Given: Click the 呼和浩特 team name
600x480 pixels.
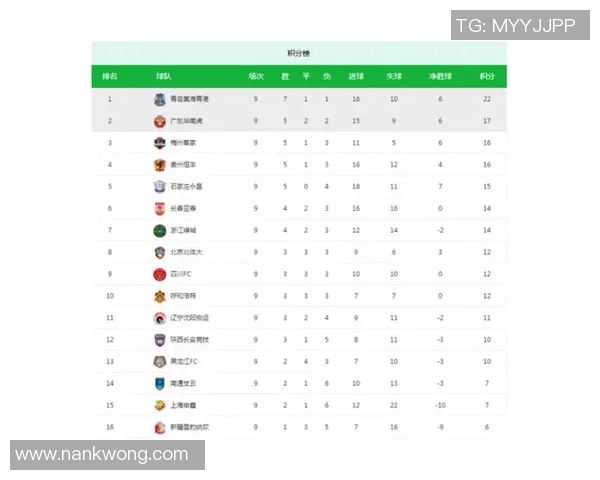Looking at the screenshot, I should [182, 296].
